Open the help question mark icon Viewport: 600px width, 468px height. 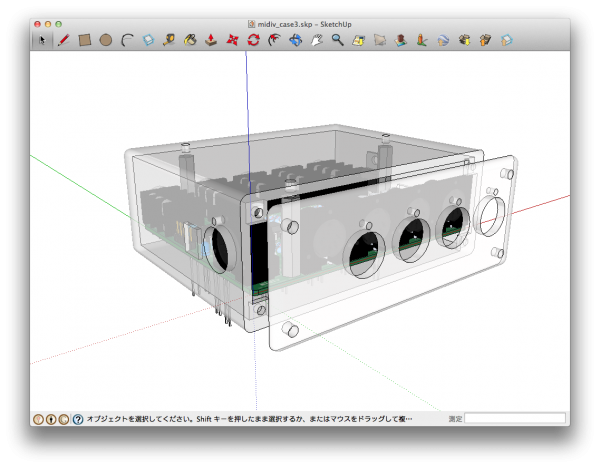(78, 419)
